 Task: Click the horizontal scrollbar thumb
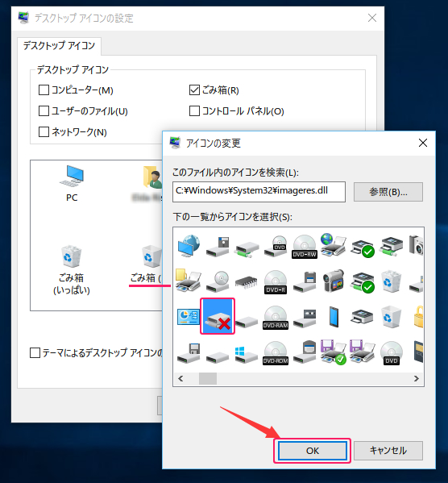(x=208, y=378)
